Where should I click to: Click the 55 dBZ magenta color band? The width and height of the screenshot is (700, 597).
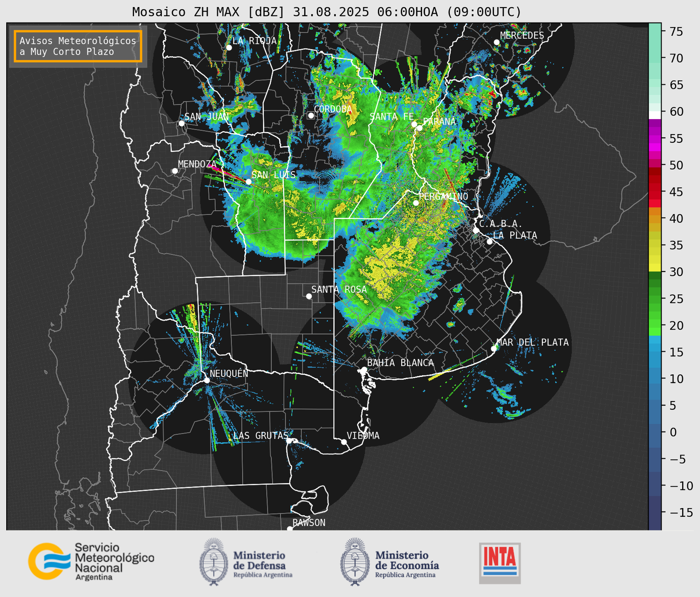point(655,138)
